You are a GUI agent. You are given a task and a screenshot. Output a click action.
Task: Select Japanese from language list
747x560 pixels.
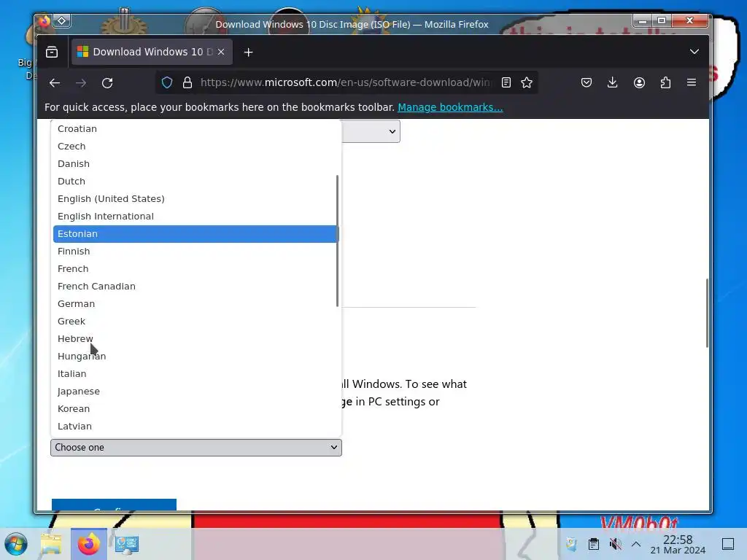click(x=196, y=392)
